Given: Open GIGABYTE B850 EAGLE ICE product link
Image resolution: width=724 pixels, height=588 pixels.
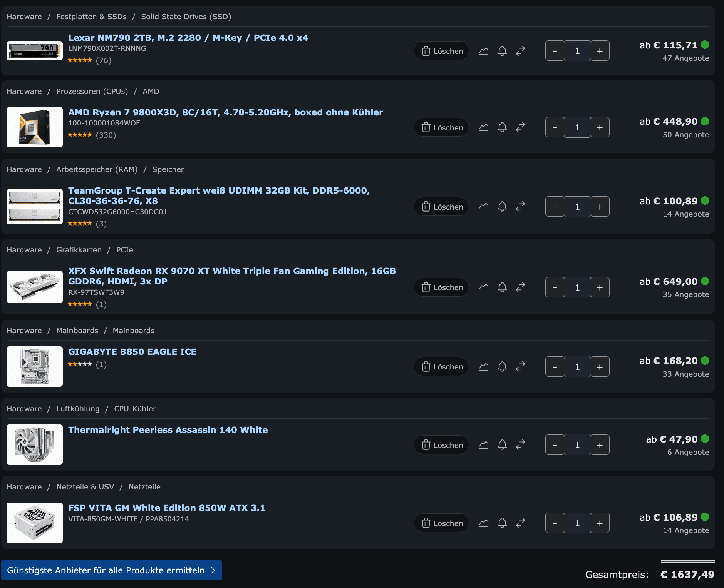Looking at the screenshot, I should (132, 352).
